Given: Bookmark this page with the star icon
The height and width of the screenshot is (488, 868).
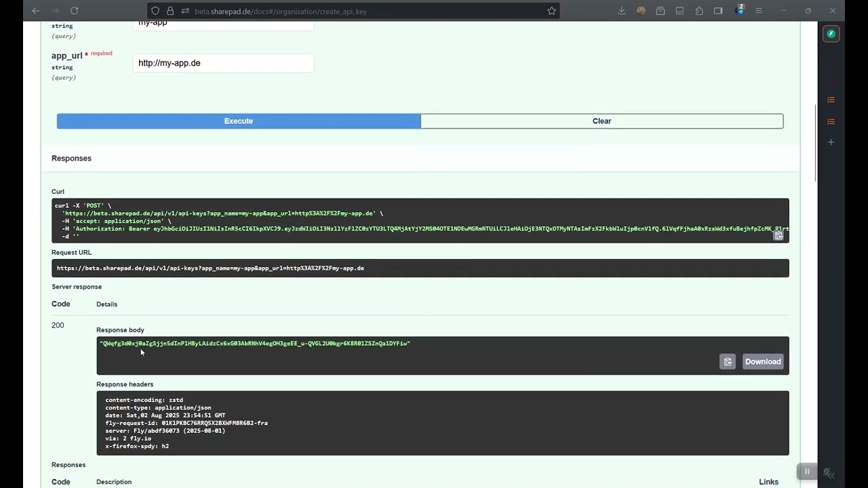Looking at the screenshot, I should click(551, 11).
